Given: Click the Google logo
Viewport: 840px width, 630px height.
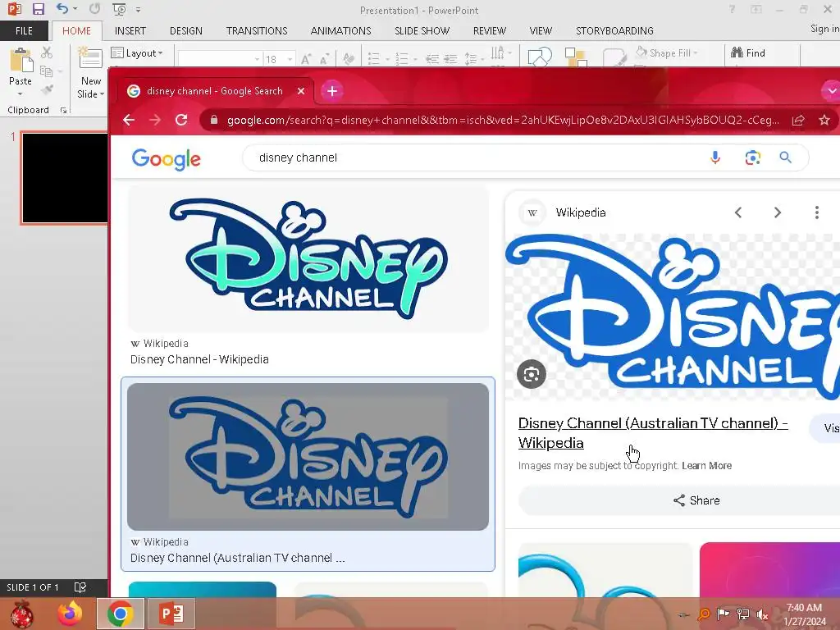Looking at the screenshot, I should (166, 158).
